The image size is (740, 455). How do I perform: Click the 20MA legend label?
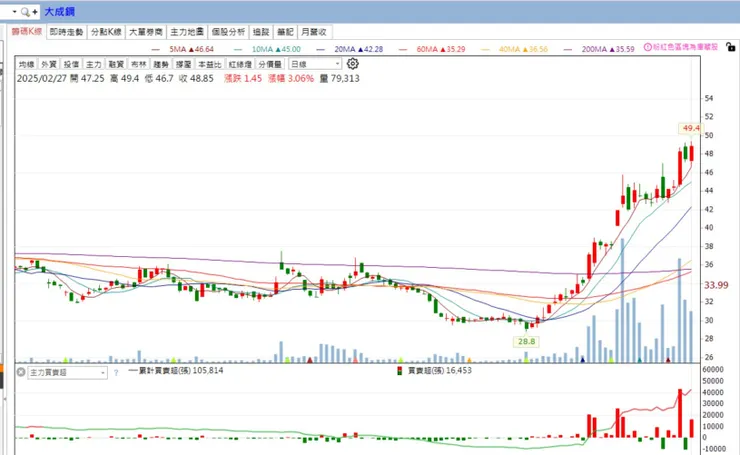click(358, 49)
